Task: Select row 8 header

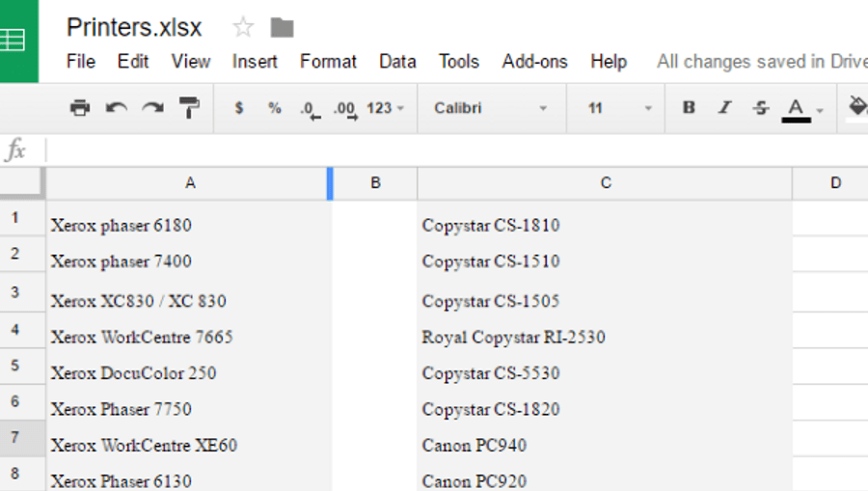Action: click(21, 474)
